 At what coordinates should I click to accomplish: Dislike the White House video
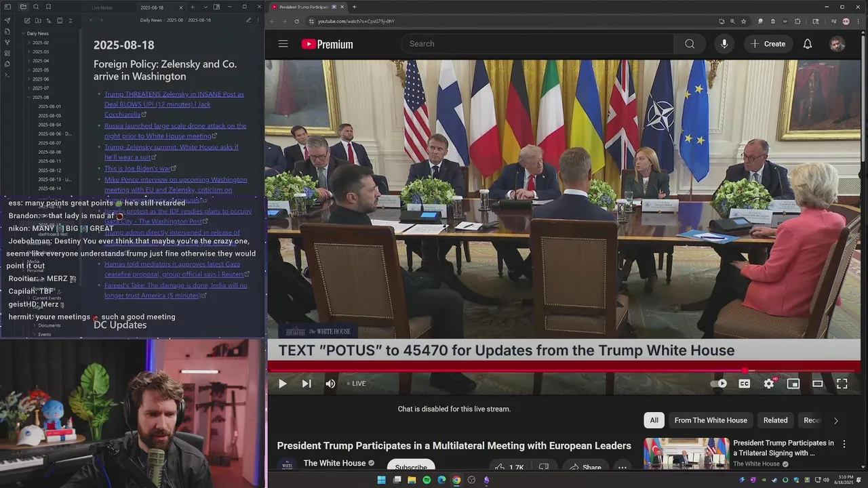pyautogui.click(x=543, y=468)
